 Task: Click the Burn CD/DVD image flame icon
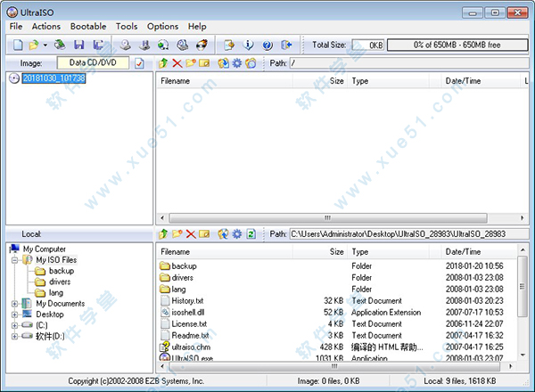pos(202,45)
